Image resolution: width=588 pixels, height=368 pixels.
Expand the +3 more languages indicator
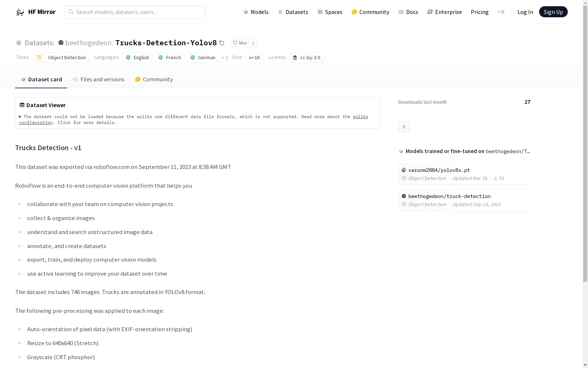[225, 57]
